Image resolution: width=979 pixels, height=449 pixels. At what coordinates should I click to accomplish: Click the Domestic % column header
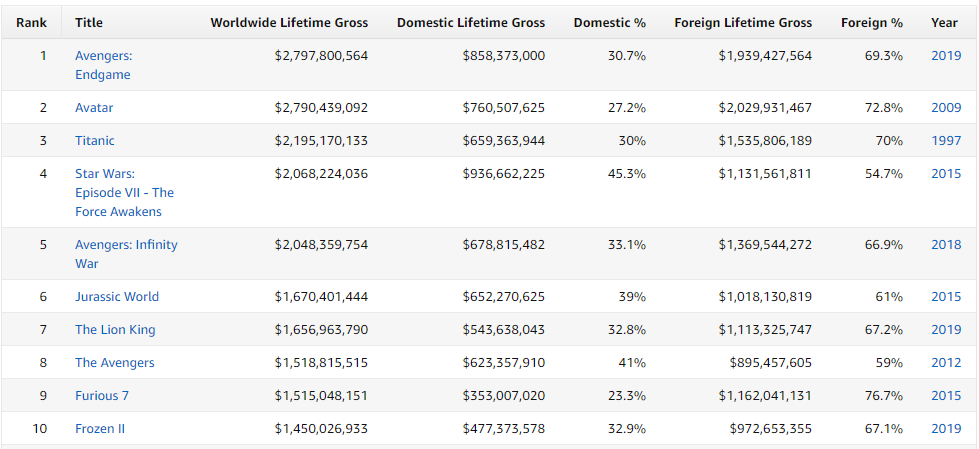coord(610,22)
